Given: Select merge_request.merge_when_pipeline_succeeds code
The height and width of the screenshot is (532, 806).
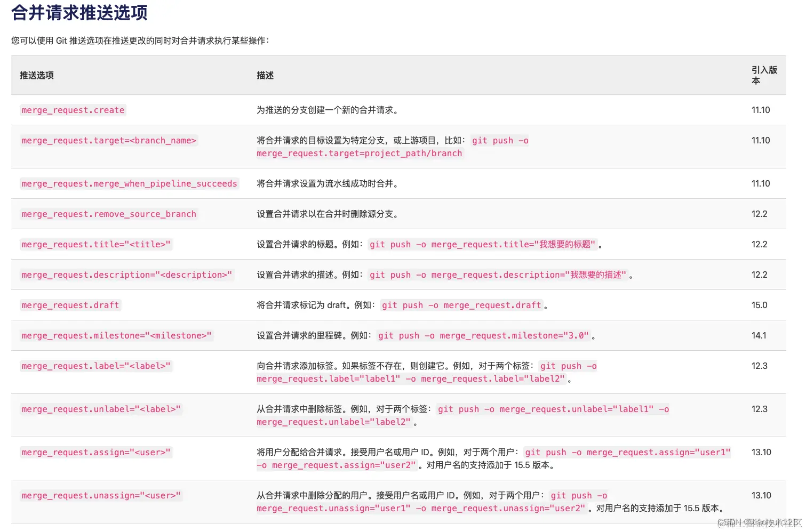Looking at the screenshot, I should tap(129, 183).
